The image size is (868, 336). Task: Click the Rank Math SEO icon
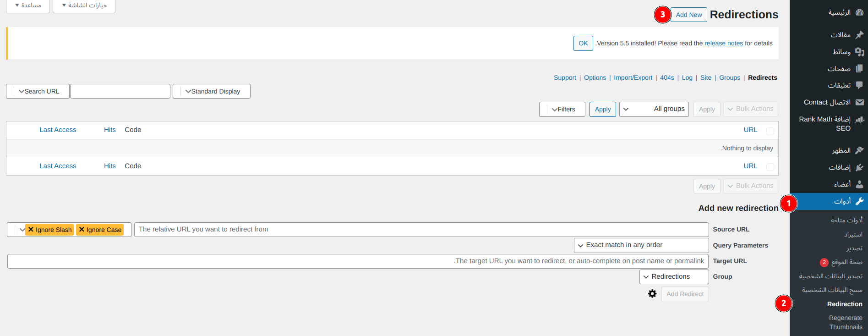[x=859, y=120]
